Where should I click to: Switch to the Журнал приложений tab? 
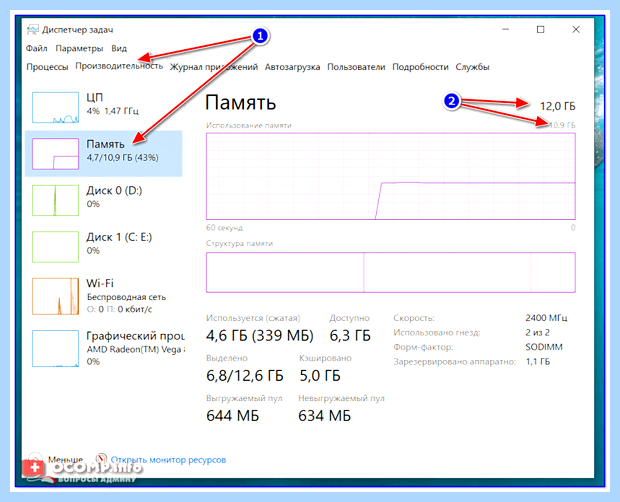tap(214, 67)
